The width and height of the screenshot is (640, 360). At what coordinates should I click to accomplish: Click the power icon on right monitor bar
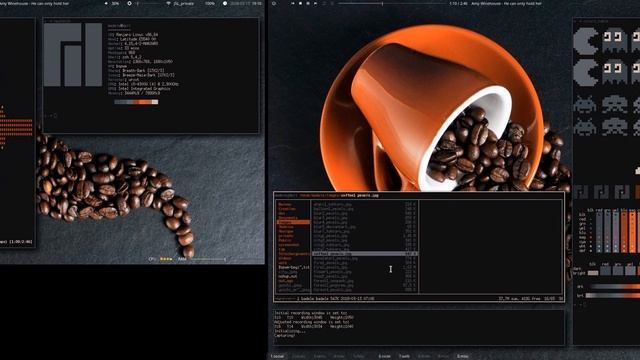(274, 3)
